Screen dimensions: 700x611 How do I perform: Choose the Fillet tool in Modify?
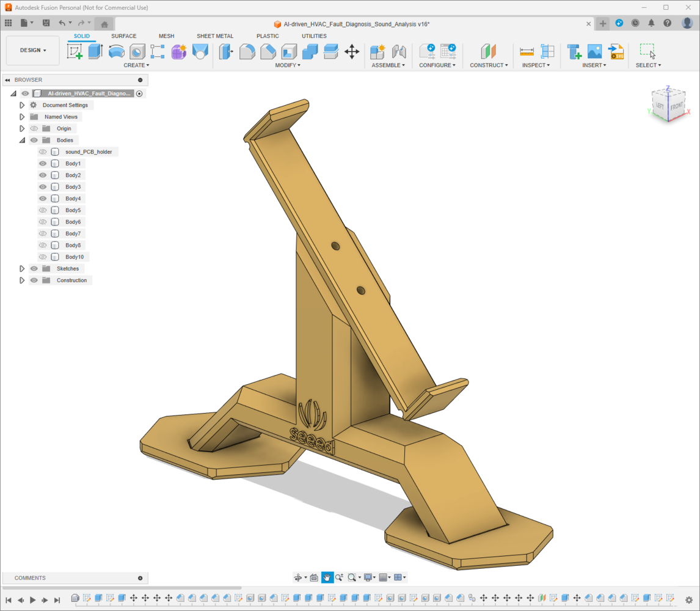click(x=247, y=51)
